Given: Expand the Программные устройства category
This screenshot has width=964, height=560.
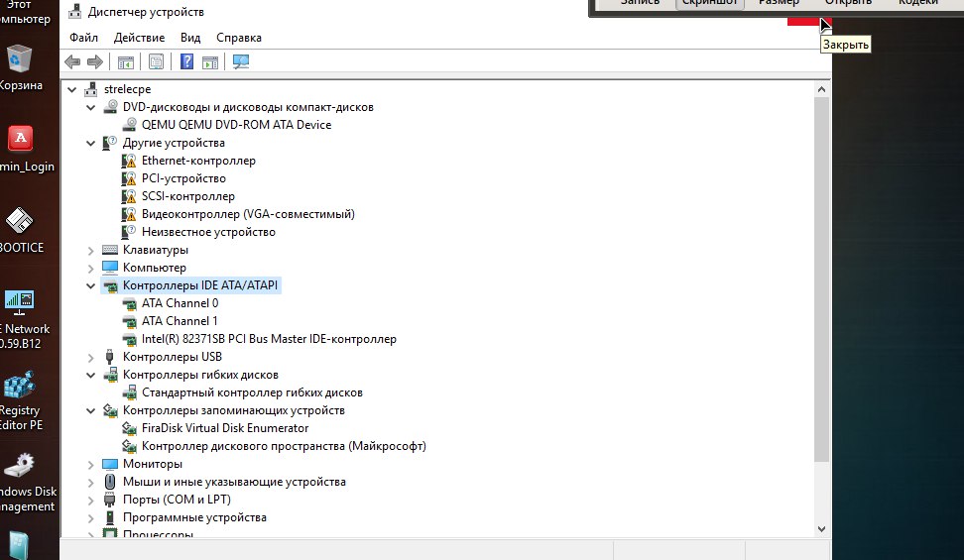Looking at the screenshot, I should click(x=90, y=517).
